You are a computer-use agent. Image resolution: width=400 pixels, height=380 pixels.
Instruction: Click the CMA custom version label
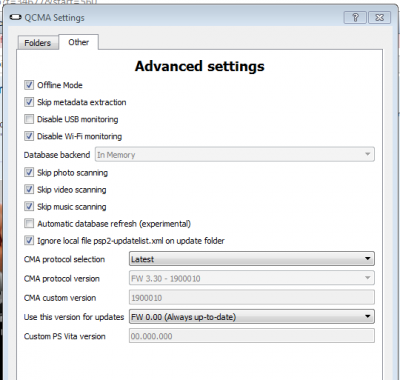(60, 298)
